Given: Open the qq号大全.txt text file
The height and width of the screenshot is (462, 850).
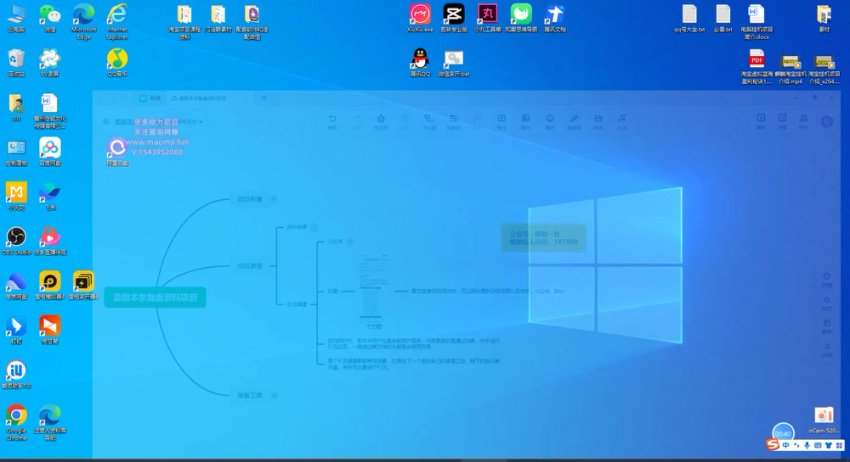Looking at the screenshot, I should [x=689, y=14].
